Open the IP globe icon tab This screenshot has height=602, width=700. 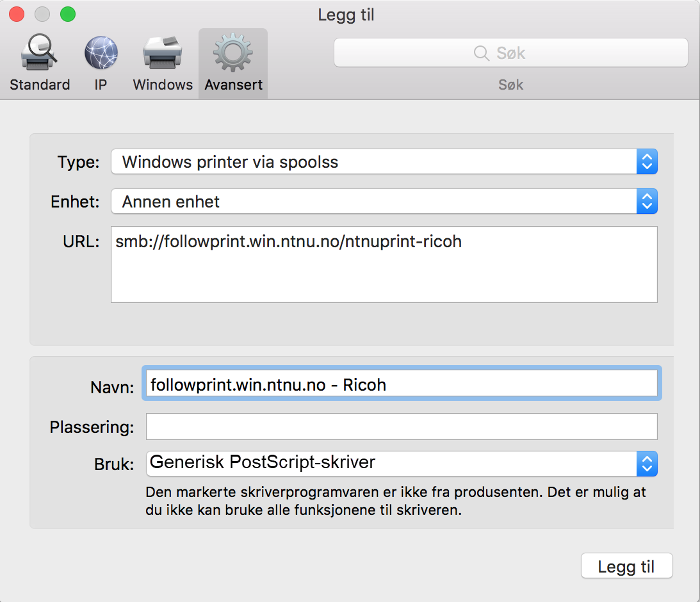click(x=101, y=53)
